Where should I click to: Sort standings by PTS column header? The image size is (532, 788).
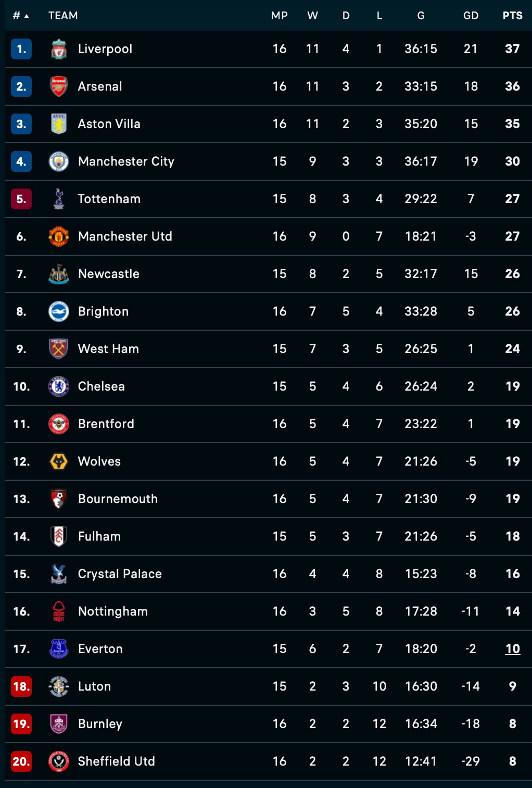[x=512, y=16]
